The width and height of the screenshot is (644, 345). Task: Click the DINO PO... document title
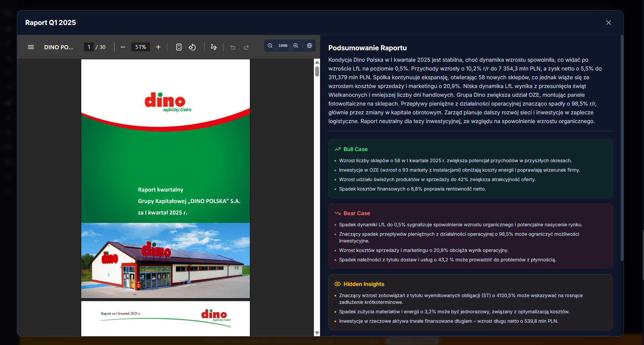point(59,47)
